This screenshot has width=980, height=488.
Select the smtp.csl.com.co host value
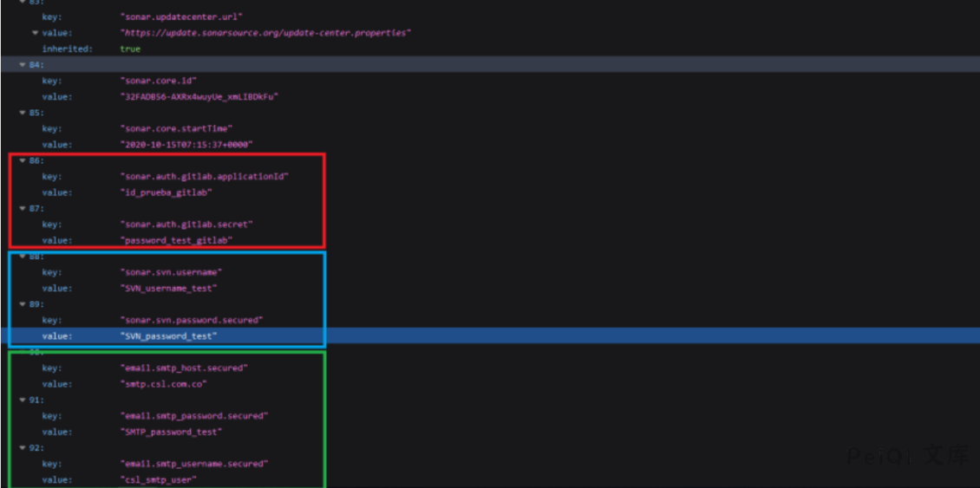tap(163, 384)
